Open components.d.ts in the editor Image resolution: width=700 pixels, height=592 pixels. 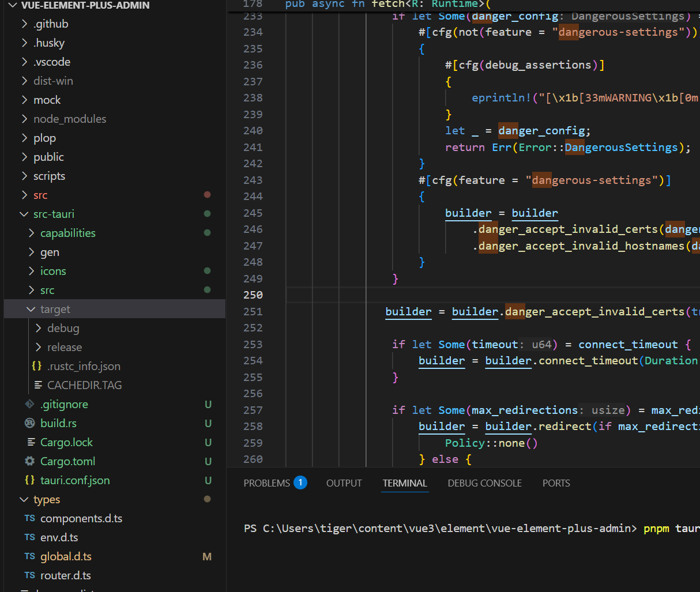[81, 518]
